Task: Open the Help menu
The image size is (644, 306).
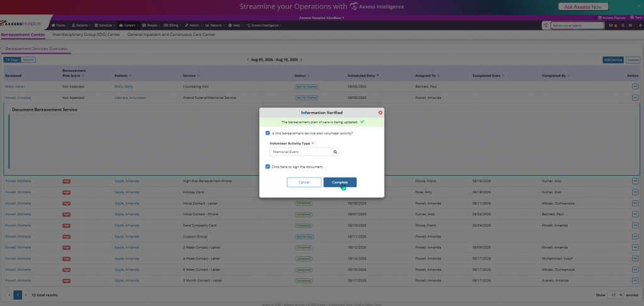Action: 235,25
